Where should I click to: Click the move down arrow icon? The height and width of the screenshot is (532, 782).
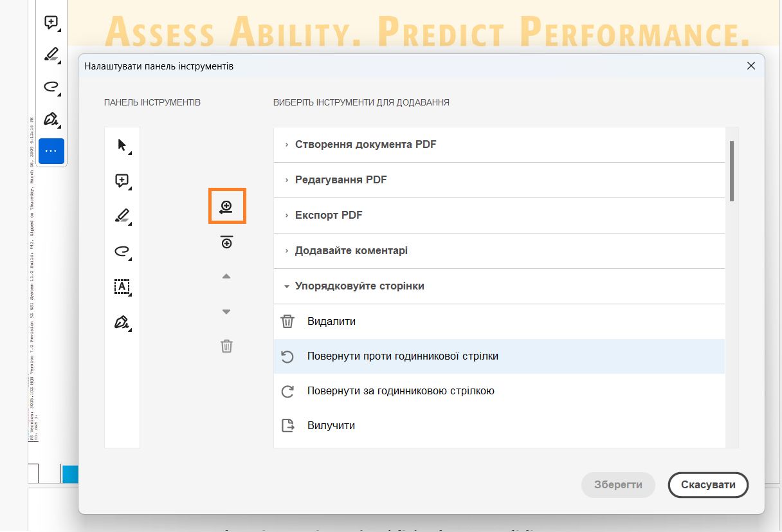226,312
